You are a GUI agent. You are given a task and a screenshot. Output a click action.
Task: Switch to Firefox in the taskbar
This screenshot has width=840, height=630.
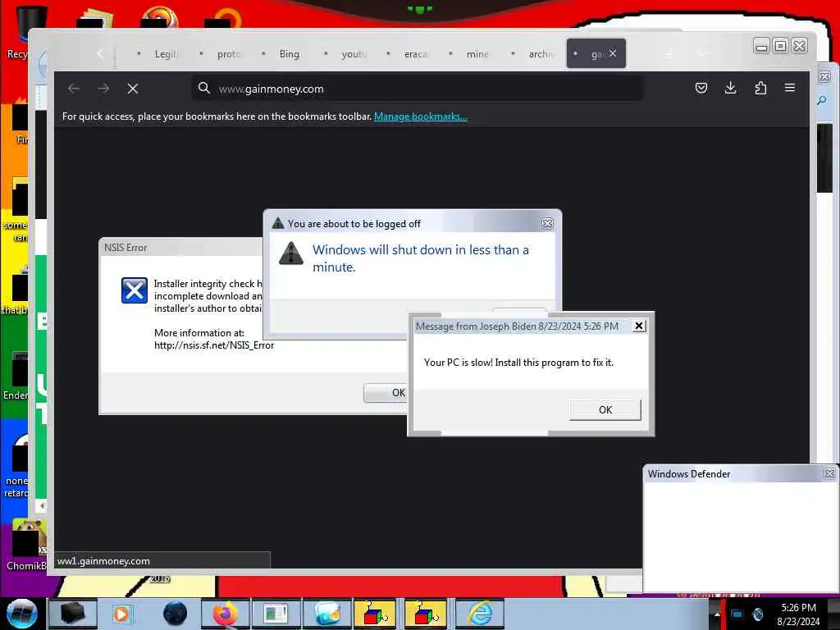tap(225, 614)
